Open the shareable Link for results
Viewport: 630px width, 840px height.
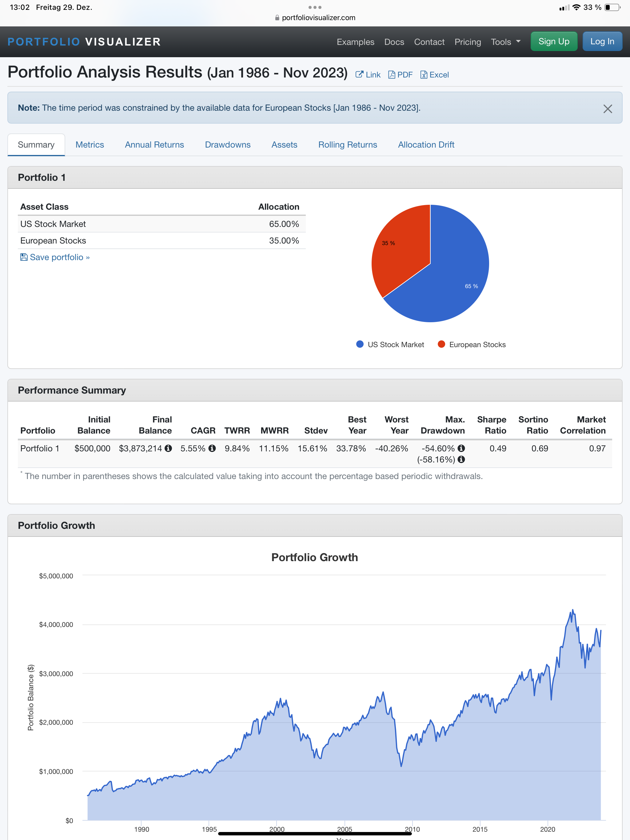[x=368, y=75]
